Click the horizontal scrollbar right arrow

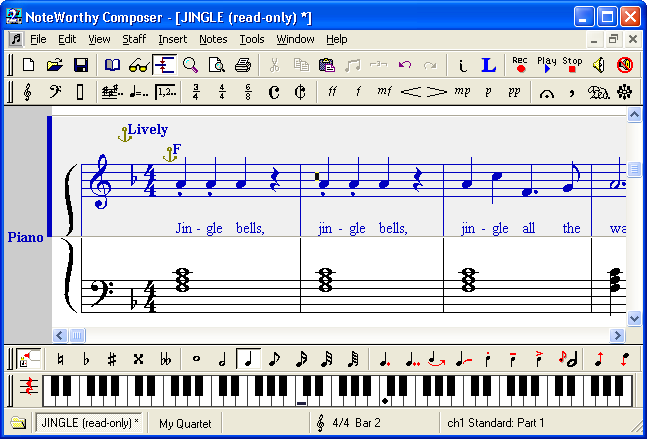pyautogui.click(x=617, y=335)
